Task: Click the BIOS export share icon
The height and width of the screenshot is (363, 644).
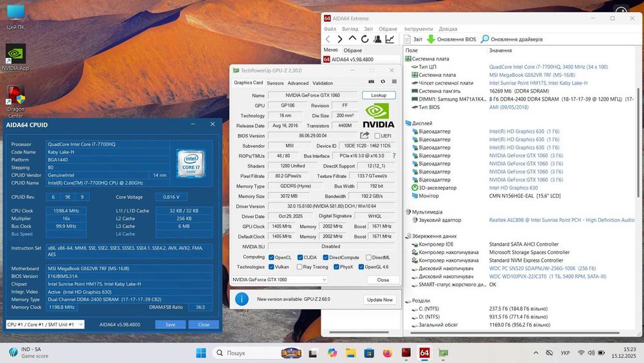Action: pos(365,135)
